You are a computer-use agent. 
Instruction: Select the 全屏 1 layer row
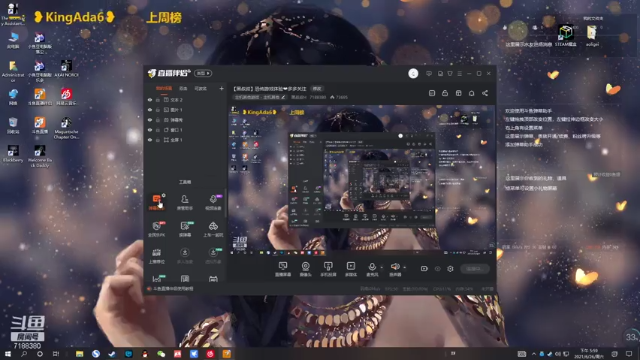pyautogui.click(x=186, y=140)
